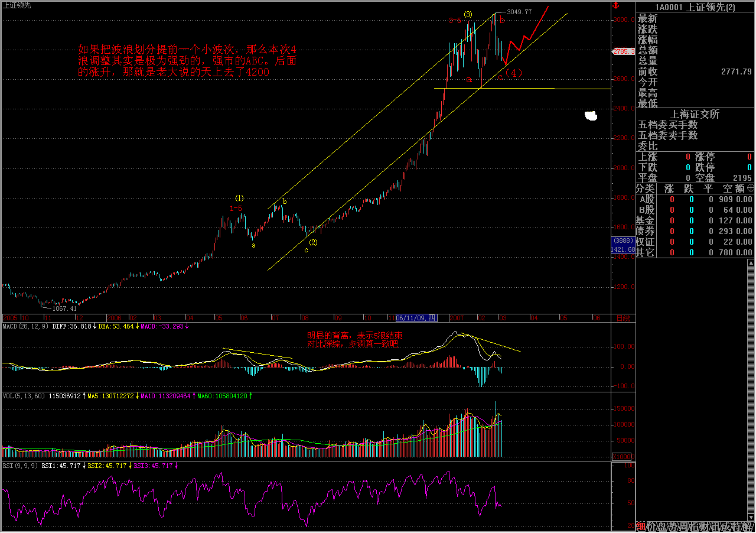Screen dimensions: 756x533
Task: Select the 细 tab at bottom right
Action: click(641, 526)
